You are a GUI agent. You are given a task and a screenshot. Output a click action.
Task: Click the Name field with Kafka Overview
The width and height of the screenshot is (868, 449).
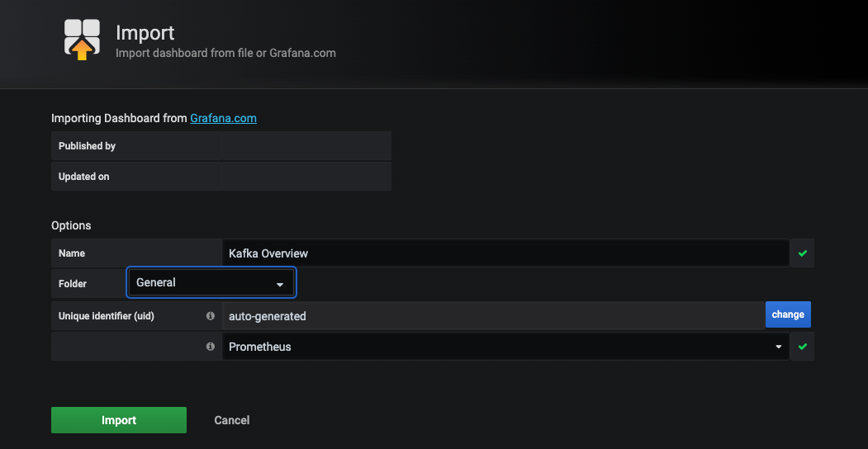[x=505, y=253]
